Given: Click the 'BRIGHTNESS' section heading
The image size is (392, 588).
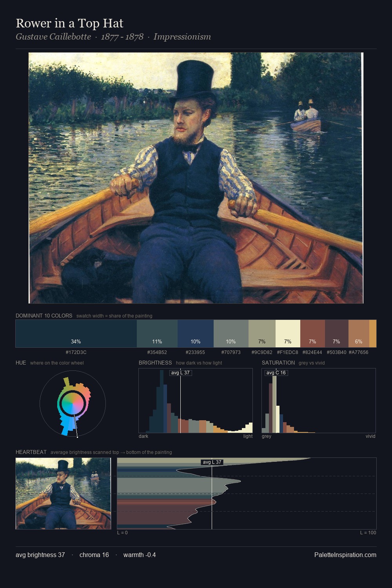Looking at the screenshot, I should 155,363.
